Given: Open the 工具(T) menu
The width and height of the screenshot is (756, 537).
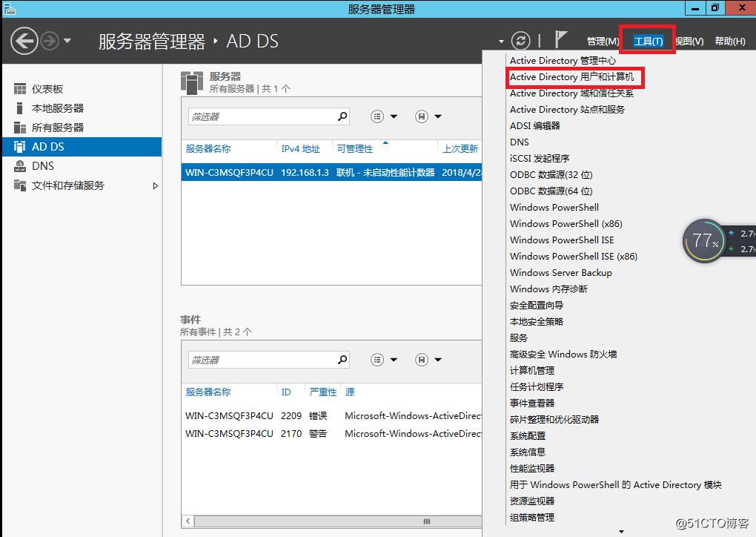Looking at the screenshot, I should pyautogui.click(x=648, y=42).
